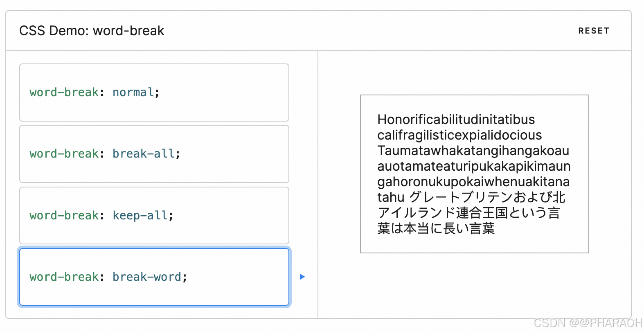The height and width of the screenshot is (334, 644).
Task: Click the blue play triangle beside break-word
Action: 302,277
